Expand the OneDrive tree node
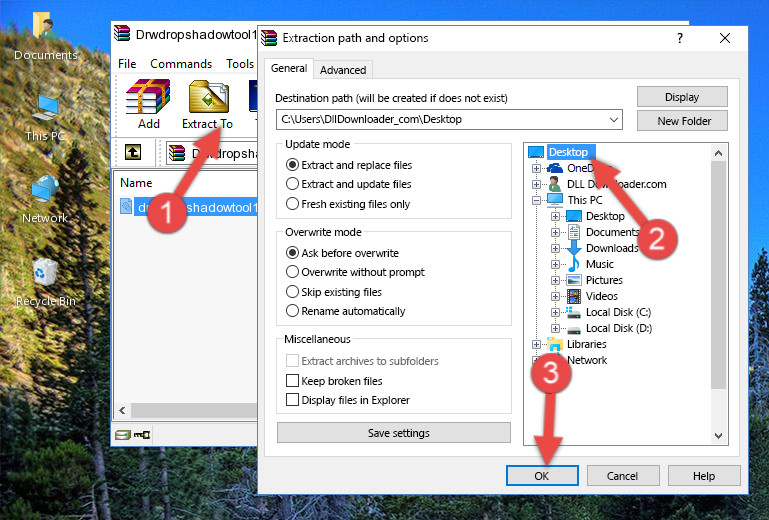This screenshot has width=769, height=520. pos(537,169)
